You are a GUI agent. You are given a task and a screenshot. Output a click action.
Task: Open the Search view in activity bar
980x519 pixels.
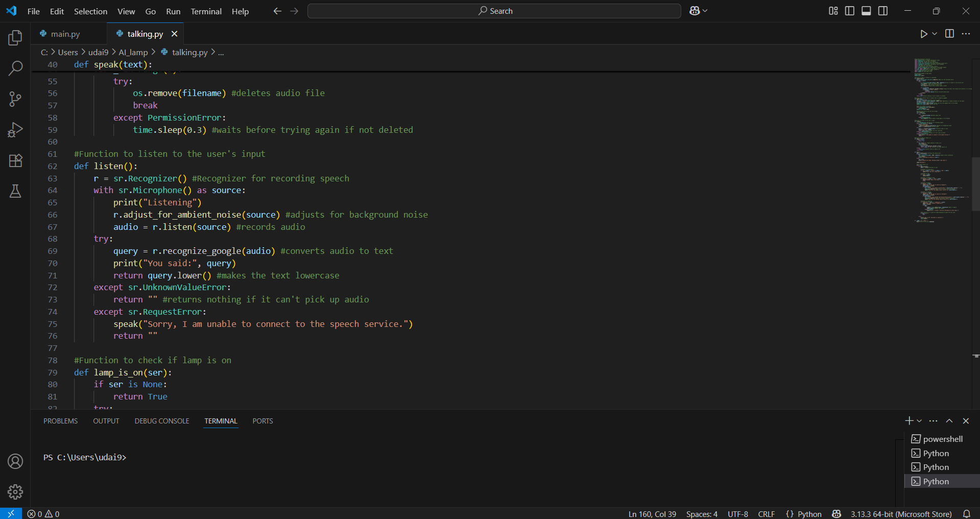(x=15, y=68)
